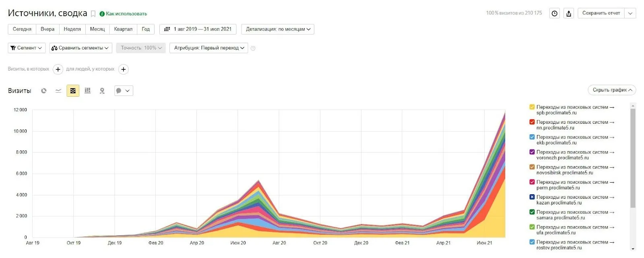Select the Квартал period tab
The width and height of the screenshot is (644, 258).
[x=123, y=29]
